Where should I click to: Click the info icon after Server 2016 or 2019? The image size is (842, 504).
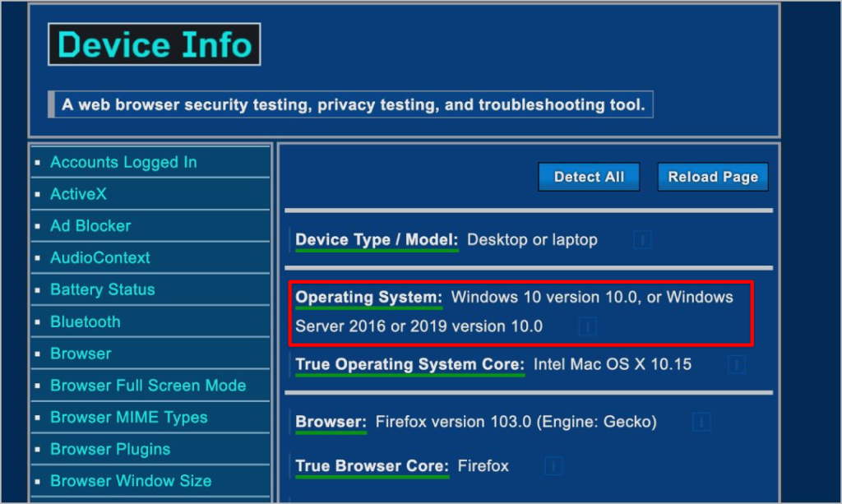(587, 326)
